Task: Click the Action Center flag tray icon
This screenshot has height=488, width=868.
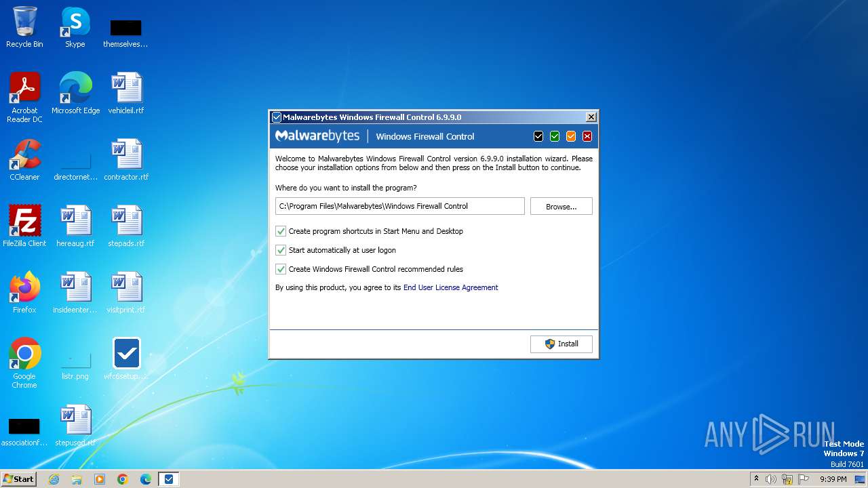Action: [804, 479]
